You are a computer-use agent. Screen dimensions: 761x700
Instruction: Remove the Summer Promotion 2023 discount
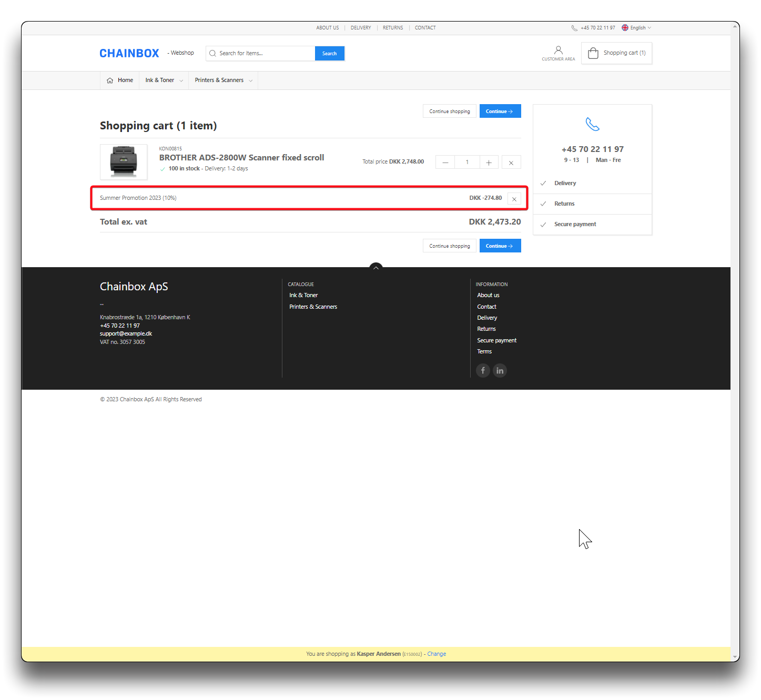pyautogui.click(x=514, y=199)
